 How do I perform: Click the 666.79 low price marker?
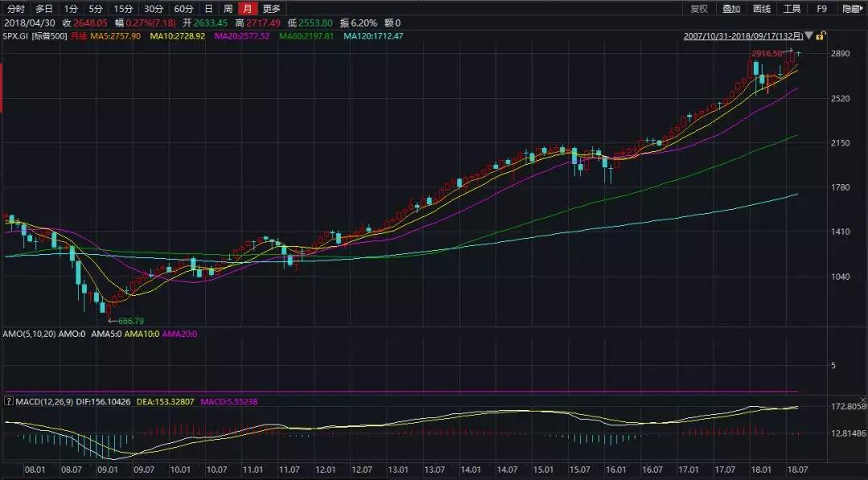tap(131, 321)
